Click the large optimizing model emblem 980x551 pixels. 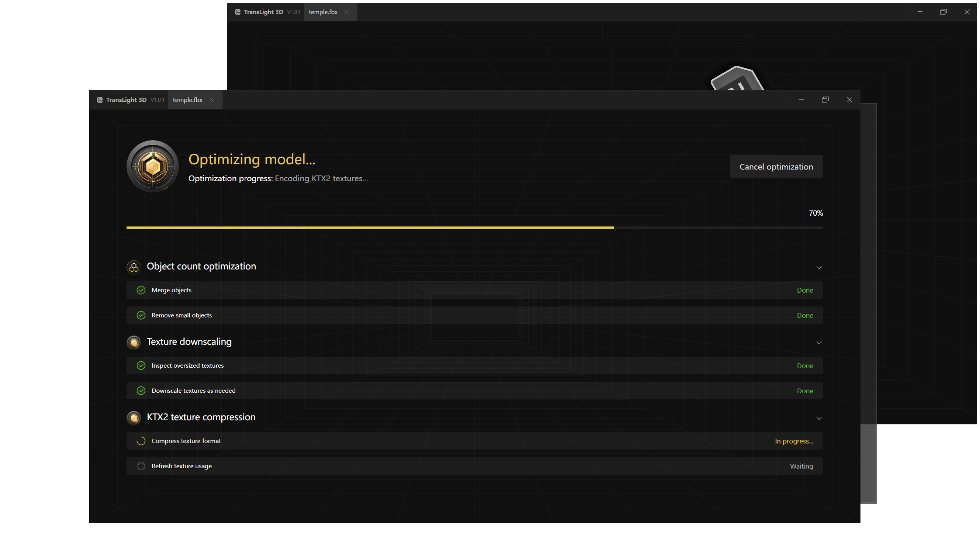click(x=152, y=166)
